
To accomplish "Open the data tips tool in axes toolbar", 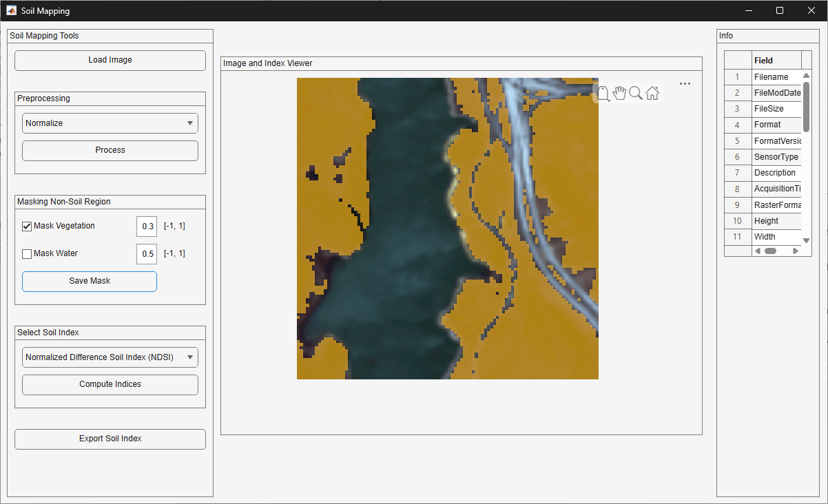I will tap(603, 93).
